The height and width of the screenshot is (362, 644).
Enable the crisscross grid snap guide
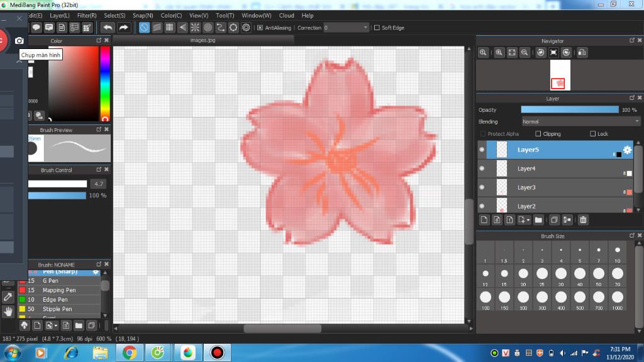170,28
